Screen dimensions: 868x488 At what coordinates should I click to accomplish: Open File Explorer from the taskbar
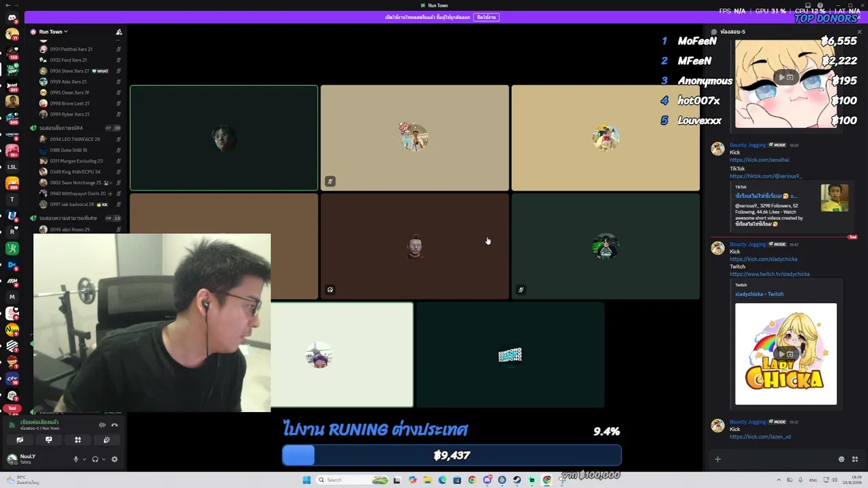(427, 480)
